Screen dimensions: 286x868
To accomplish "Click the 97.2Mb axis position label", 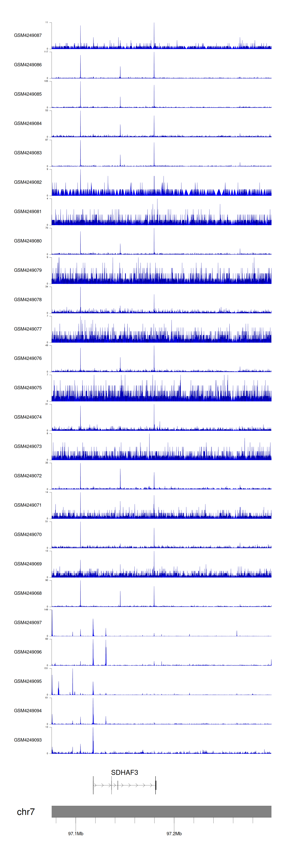I will pyautogui.click(x=174, y=833).
